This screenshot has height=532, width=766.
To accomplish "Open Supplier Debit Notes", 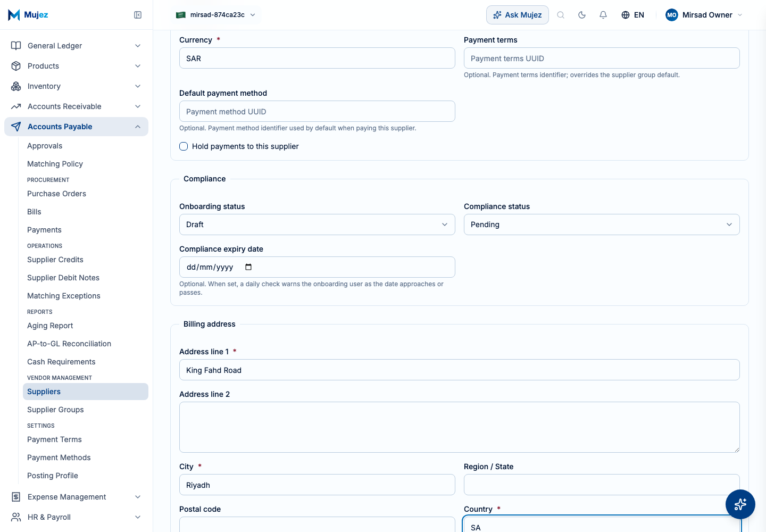I will [86, 278].
